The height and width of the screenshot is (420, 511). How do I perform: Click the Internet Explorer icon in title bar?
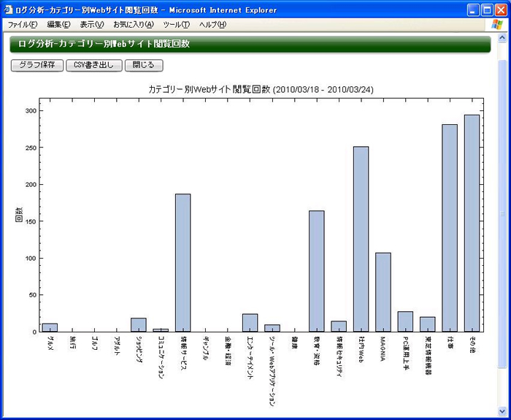pyautogui.click(x=9, y=9)
